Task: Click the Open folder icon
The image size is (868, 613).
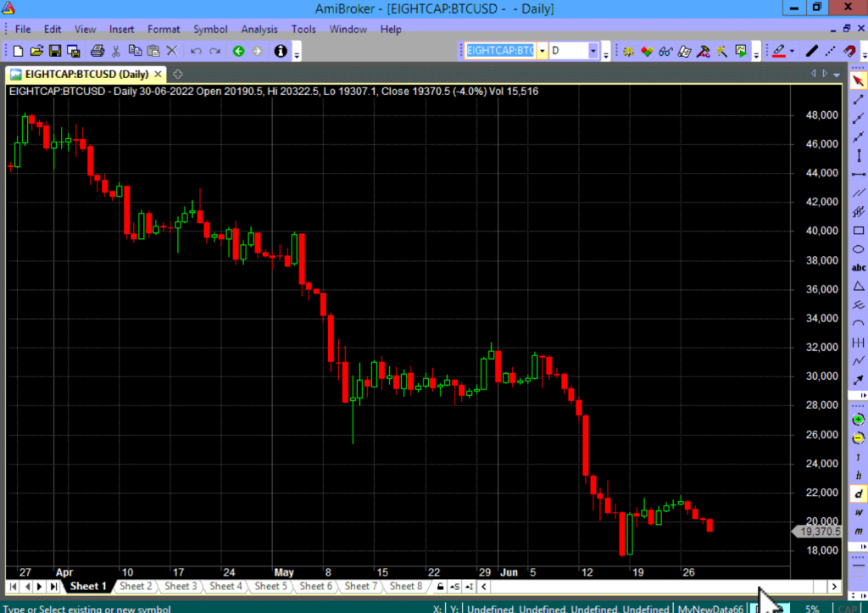Action: [x=36, y=51]
